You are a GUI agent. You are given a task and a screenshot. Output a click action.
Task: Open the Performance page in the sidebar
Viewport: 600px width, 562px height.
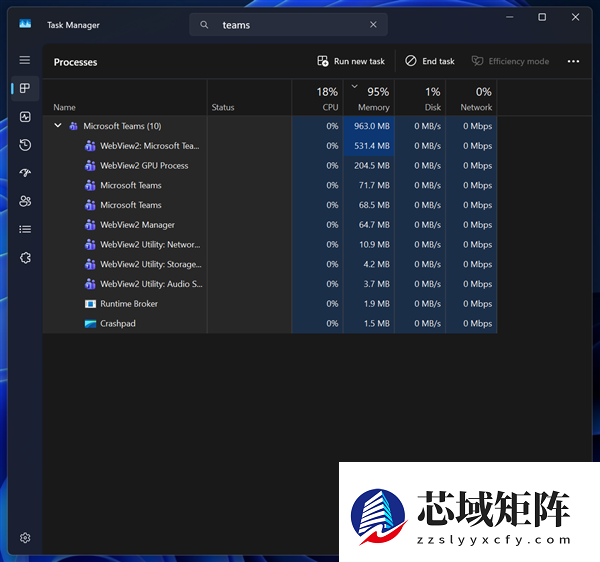(x=25, y=117)
